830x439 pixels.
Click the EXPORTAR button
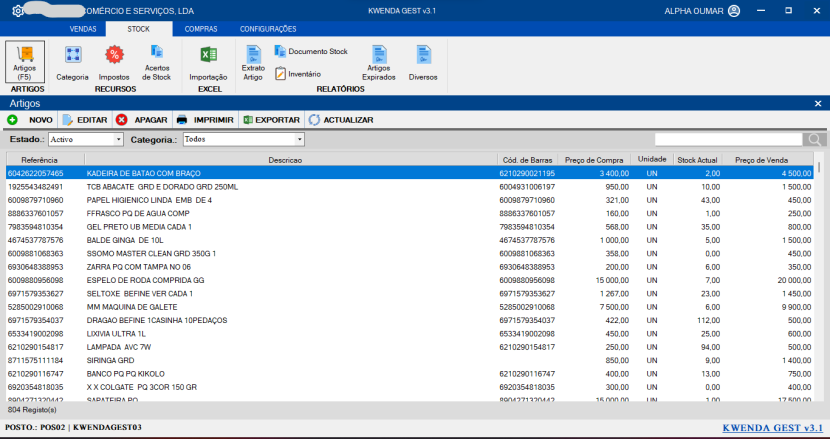270,120
